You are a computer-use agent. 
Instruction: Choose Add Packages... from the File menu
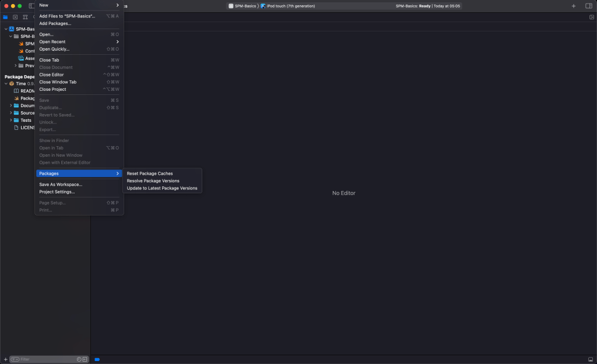tap(55, 23)
